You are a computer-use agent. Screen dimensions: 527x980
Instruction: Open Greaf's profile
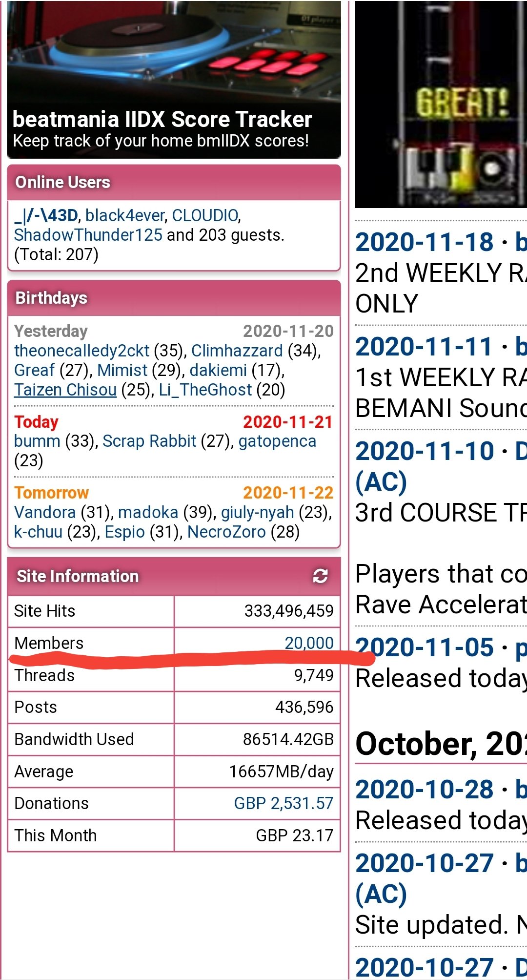coord(34,370)
